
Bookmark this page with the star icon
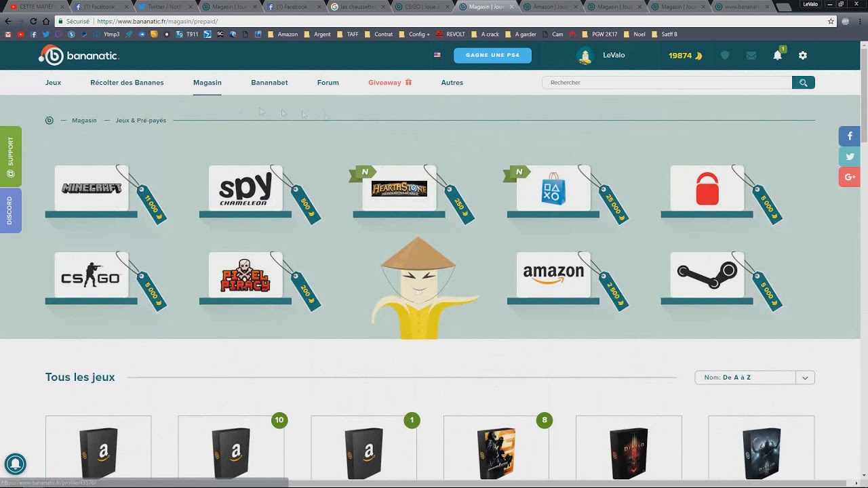831,21
